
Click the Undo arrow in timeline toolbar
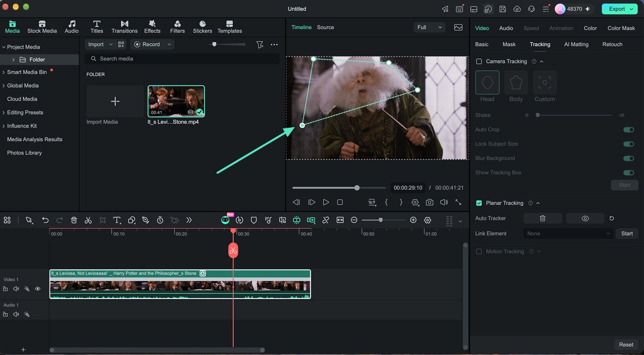coord(45,220)
